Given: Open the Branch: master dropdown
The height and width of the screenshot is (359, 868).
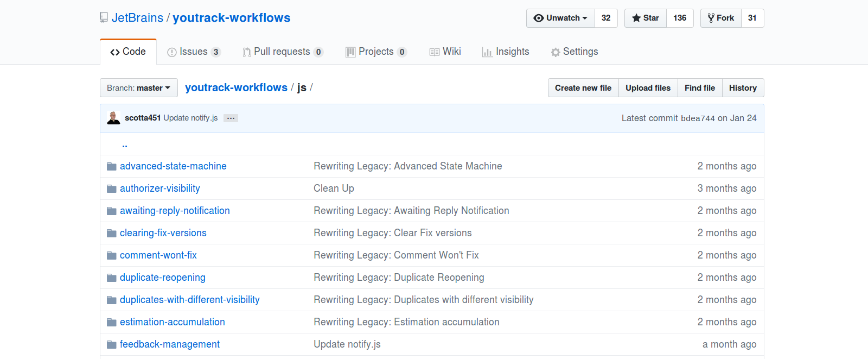Looking at the screenshot, I should pos(139,88).
